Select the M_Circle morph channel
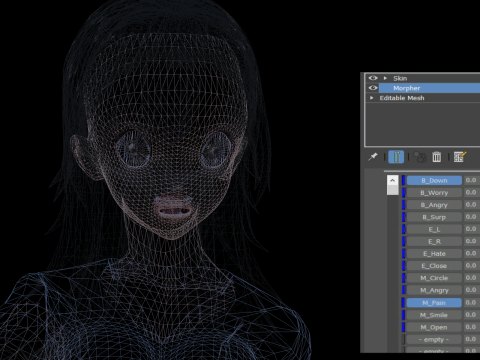This screenshot has width=480, height=360. point(434,278)
